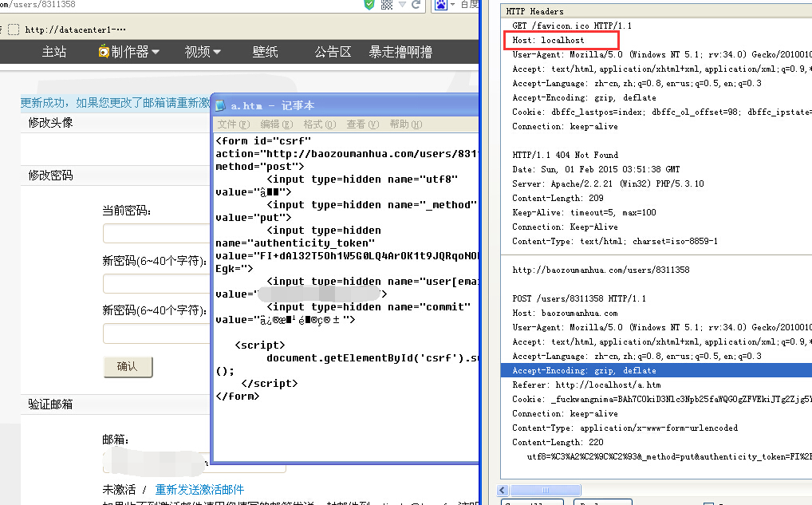Screen dimensions: 812x505
Task: Click the Notepad icon in a.htm title bar
Action: click(220, 105)
